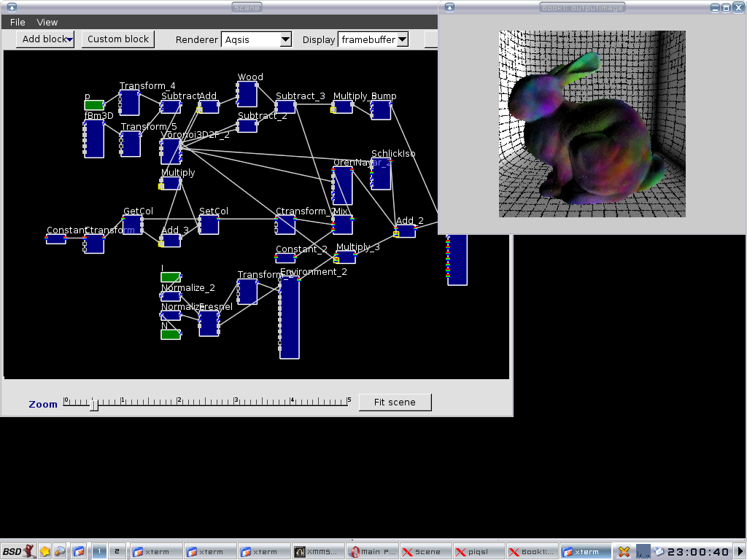Image resolution: width=747 pixels, height=560 pixels.
Task: Select the Environment_2 block
Action: pos(290,317)
